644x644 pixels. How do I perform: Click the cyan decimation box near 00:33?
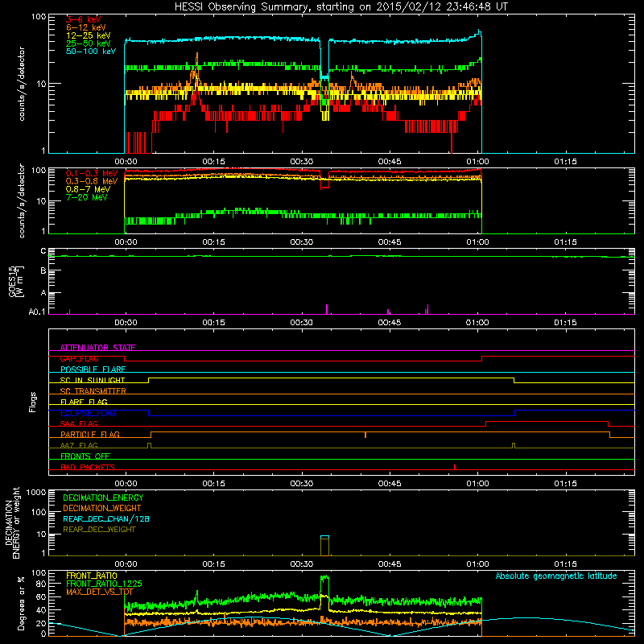coord(325,537)
